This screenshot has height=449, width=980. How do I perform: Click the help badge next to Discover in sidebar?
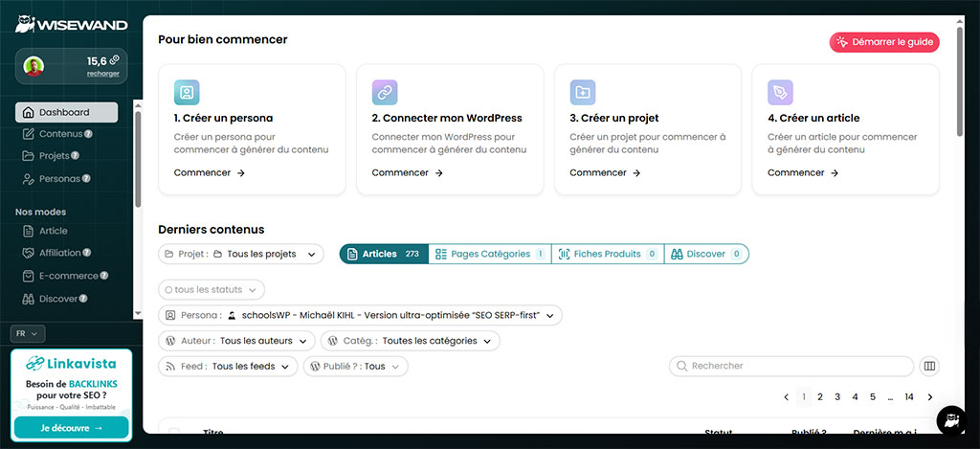point(83,299)
